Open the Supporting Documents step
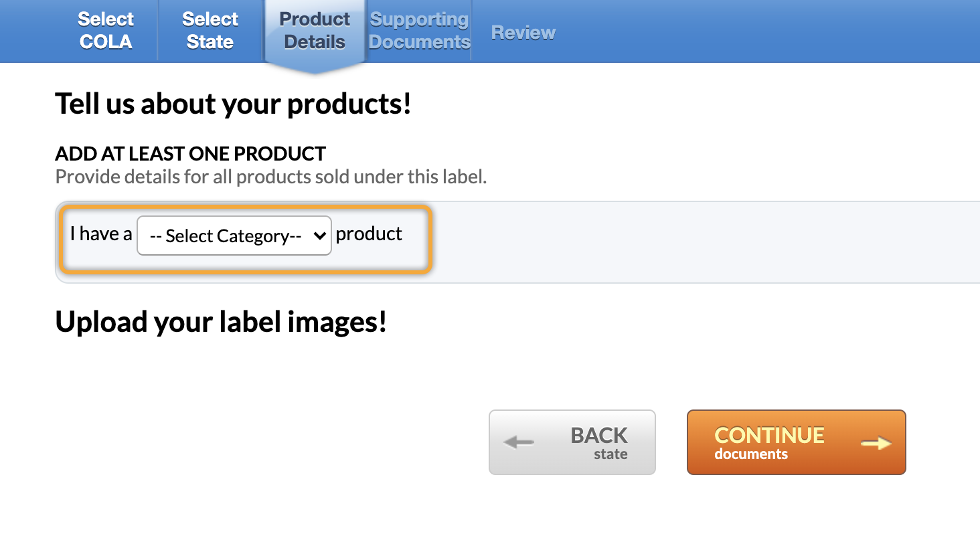The image size is (980, 550). pyautogui.click(x=418, y=30)
